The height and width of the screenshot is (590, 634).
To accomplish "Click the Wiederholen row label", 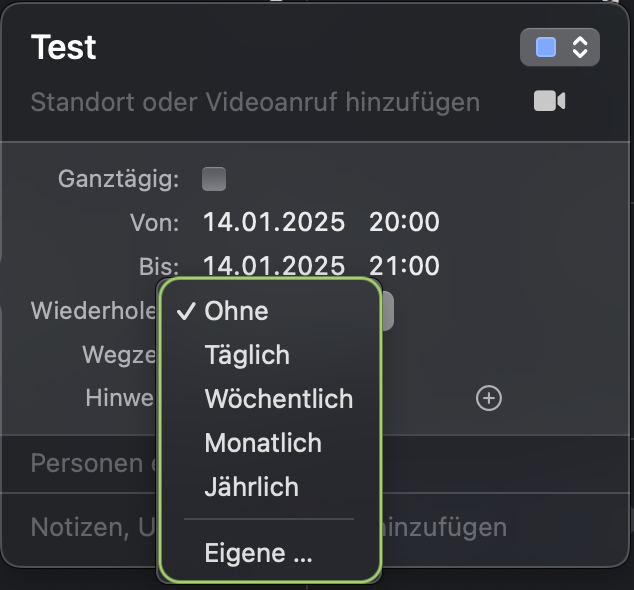I will (92, 310).
